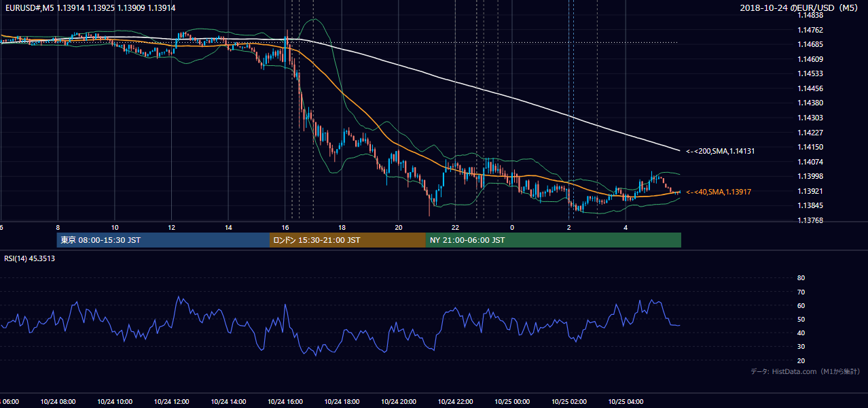Click the bottom time label 10/24 08:00
Screen dimensions: 868x408
57,401
